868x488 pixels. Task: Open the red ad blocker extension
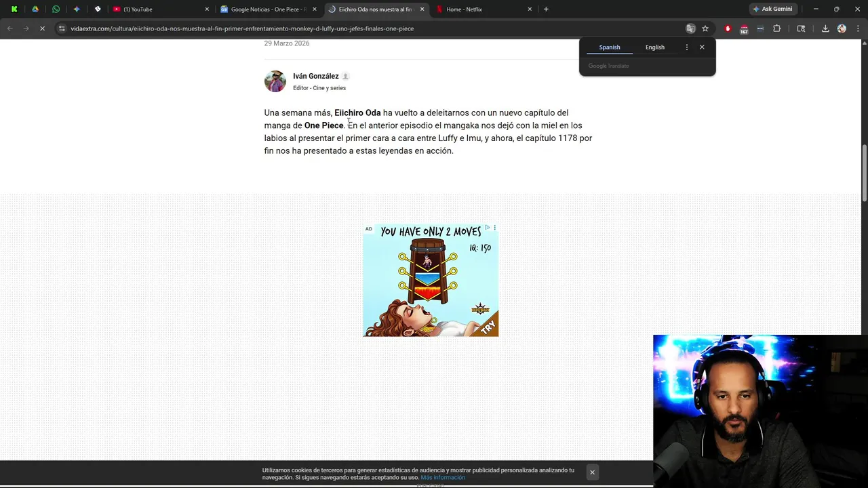[x=728, y=28]
